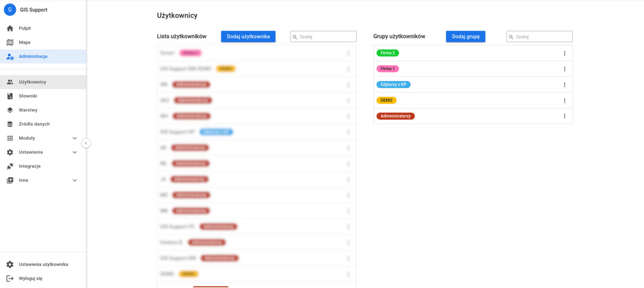Expand the Inne submenu chevron
The image size is (644, 288).
pyautogui.click(x=75, y=180)
